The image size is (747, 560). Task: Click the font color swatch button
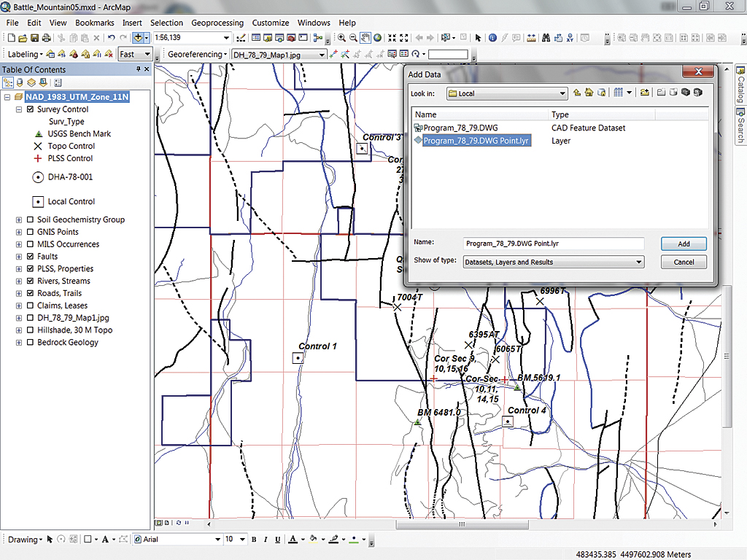coord(293,540)
